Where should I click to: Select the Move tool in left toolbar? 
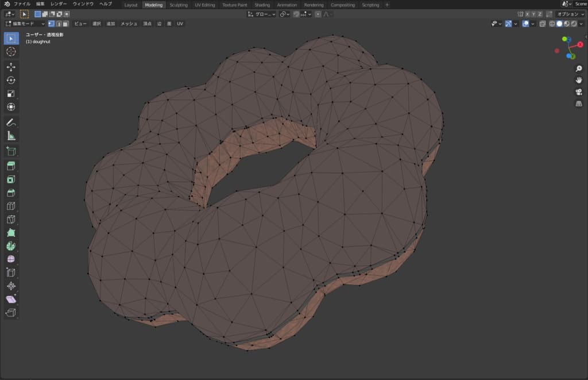point(11,67)
